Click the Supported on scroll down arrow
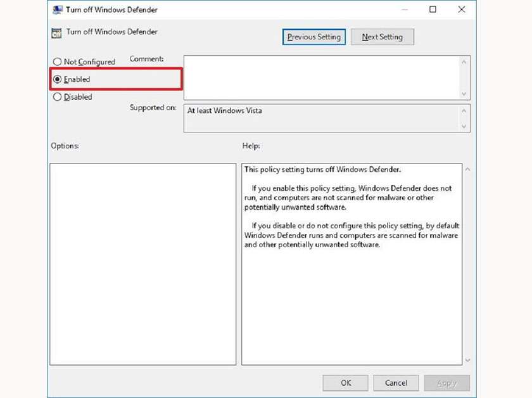The height and width of the screenshot is (398, 532). click(x=464, y=126)
